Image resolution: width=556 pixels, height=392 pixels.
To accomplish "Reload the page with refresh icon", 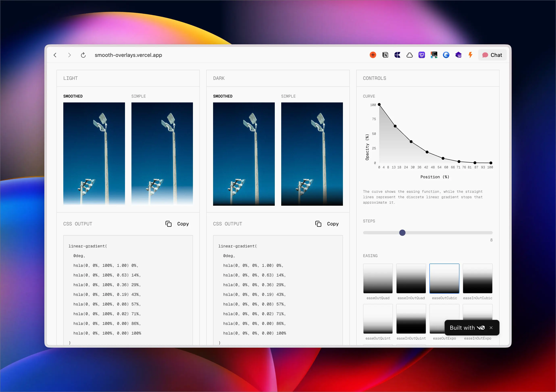I will (83, 55).
